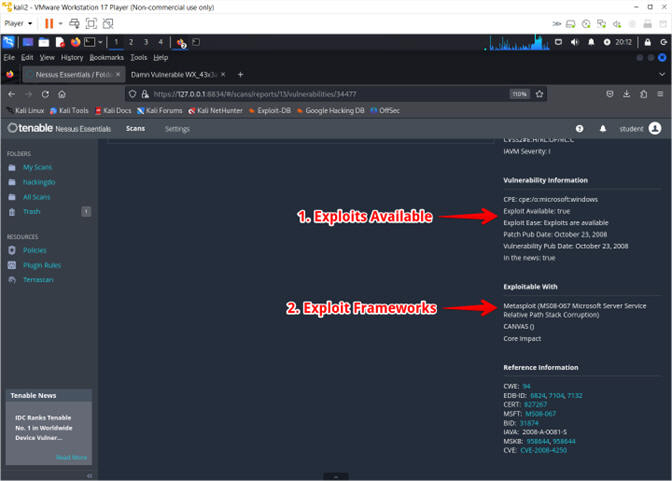The image size is (672, 481).
Task: Open the MS08-067 MSFT reference link
Action: [x=540, y=414]
